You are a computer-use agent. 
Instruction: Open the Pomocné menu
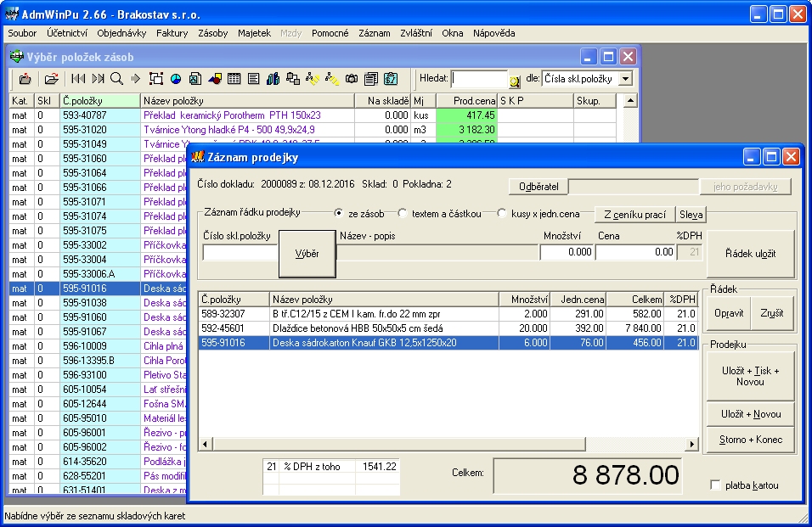pos(330,33)
